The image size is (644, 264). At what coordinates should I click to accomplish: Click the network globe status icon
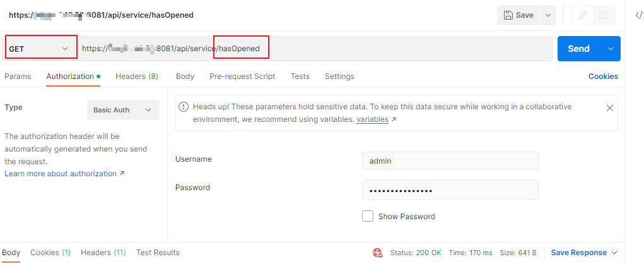tap(378, 253)
